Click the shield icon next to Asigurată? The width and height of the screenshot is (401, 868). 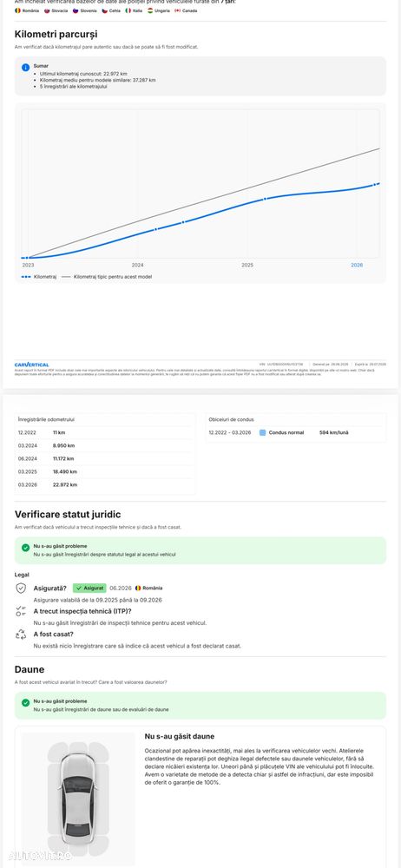coord(21,589)
